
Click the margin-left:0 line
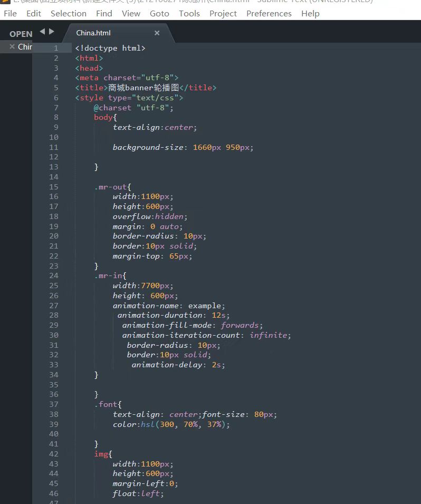point(145,483)
